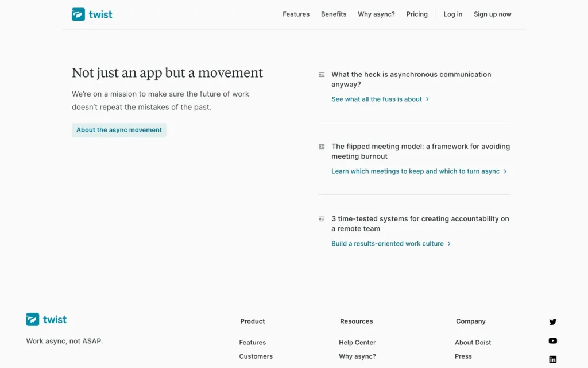Image resolution: width=588 pixels, height=368 pixels.
Task: Go to About Doist in the footer
Action: click(473, 343)
